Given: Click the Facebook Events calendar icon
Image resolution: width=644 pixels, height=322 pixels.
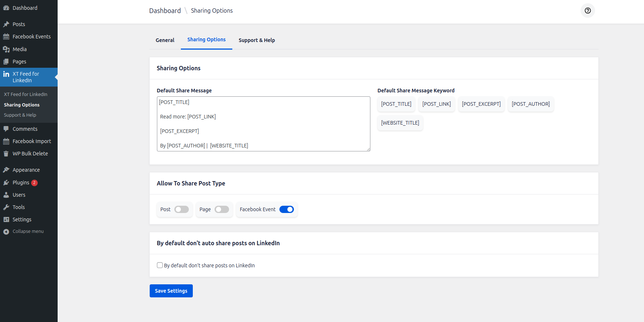Looking at the screenshot, I should (6, 37).
